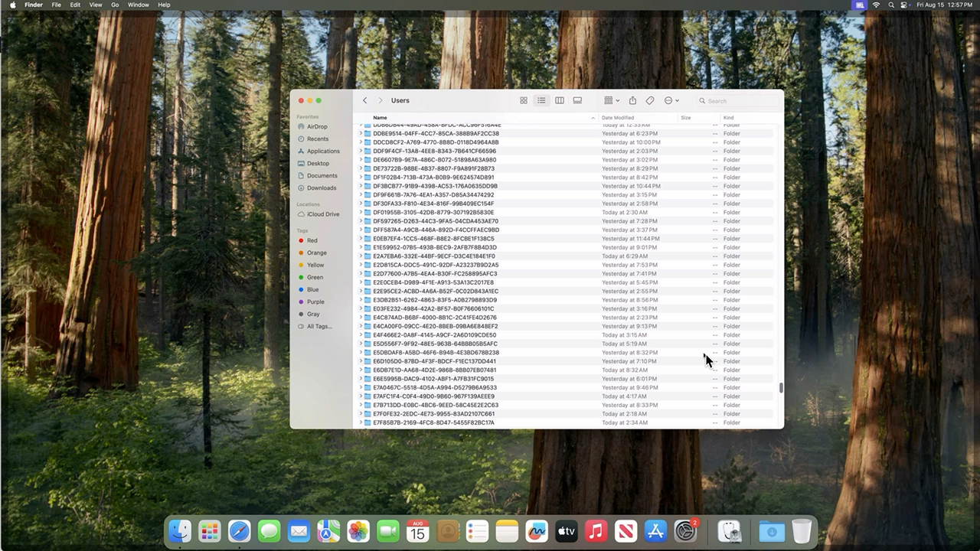Open the Action ellipsis dropdown menu

coord(671,100)
